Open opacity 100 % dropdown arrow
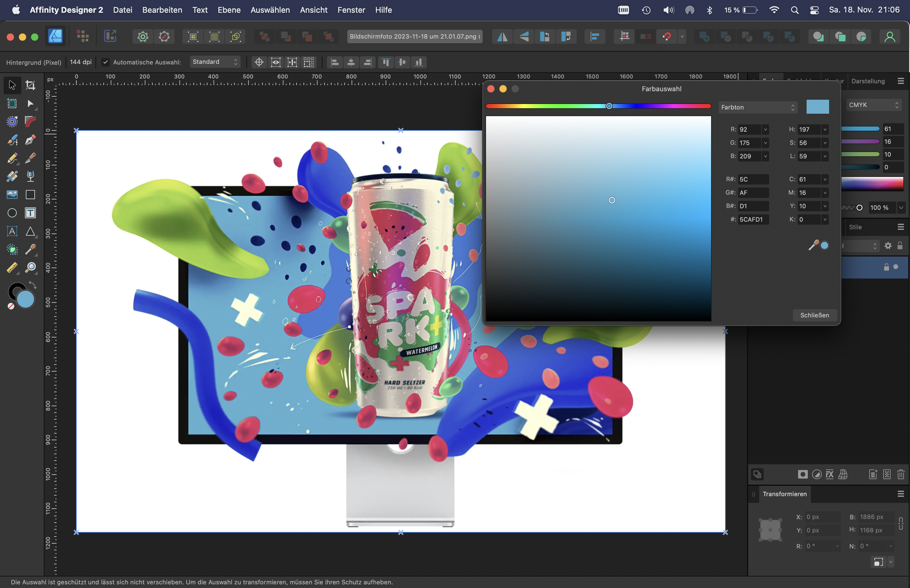 (x=901, y=208)
